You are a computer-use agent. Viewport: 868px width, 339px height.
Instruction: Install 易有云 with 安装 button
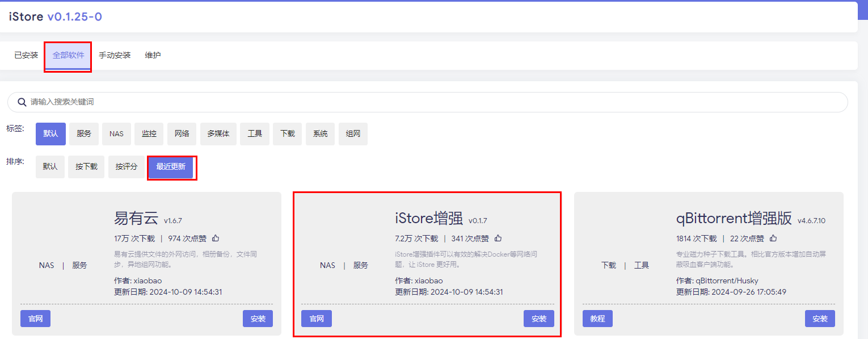(258, 319)
